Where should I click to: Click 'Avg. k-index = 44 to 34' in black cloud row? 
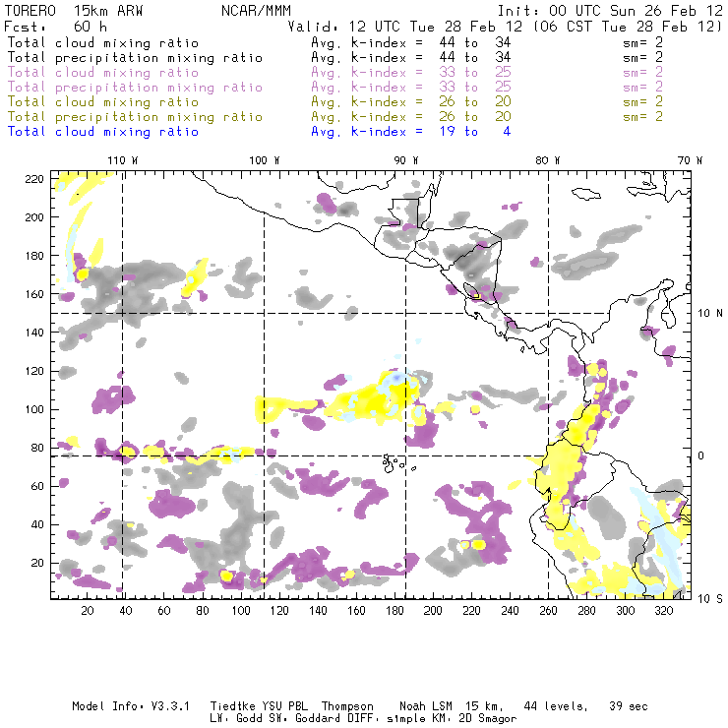point(411,43)
